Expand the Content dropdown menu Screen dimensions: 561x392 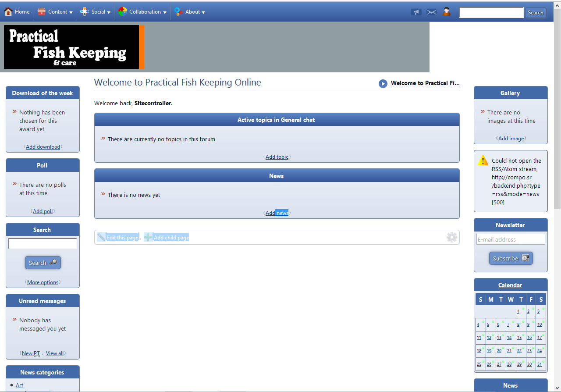55,12
